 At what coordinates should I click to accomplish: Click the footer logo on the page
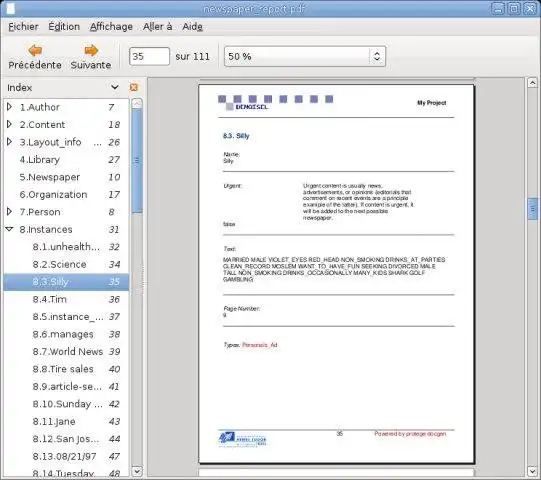click(242, 439)
